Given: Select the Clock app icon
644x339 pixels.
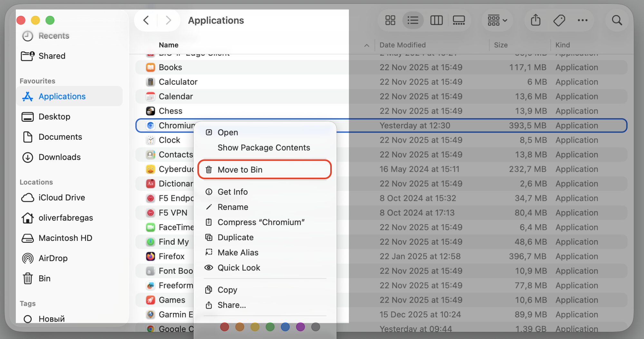Looking at the screenshot, I should coord(150,140).
